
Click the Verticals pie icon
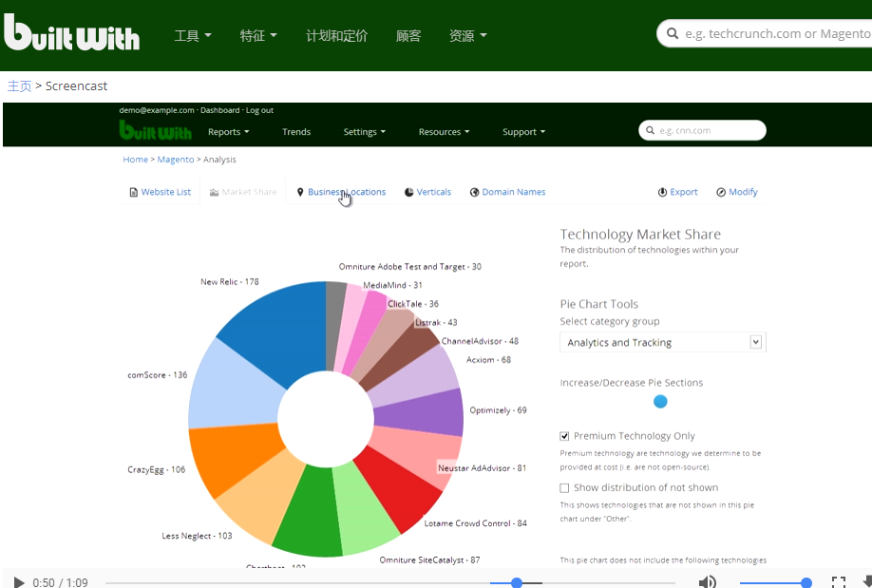point(408,192)
